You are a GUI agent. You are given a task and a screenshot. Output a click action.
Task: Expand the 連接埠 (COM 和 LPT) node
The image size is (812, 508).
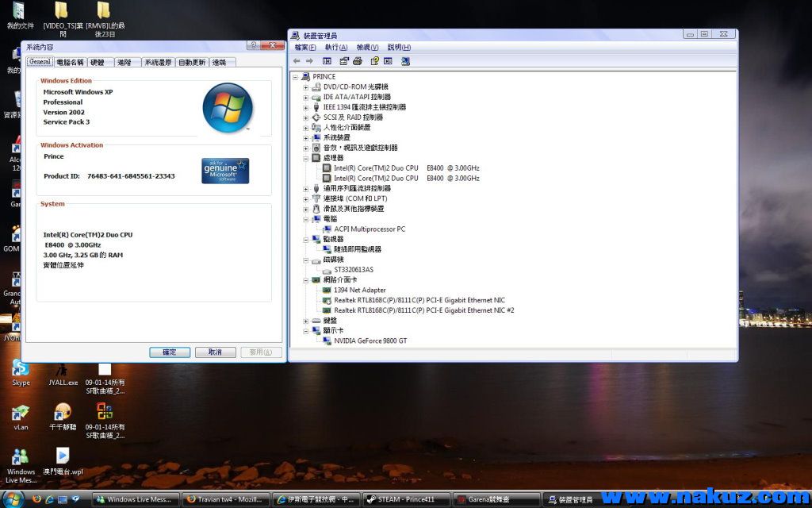(305, 198)
